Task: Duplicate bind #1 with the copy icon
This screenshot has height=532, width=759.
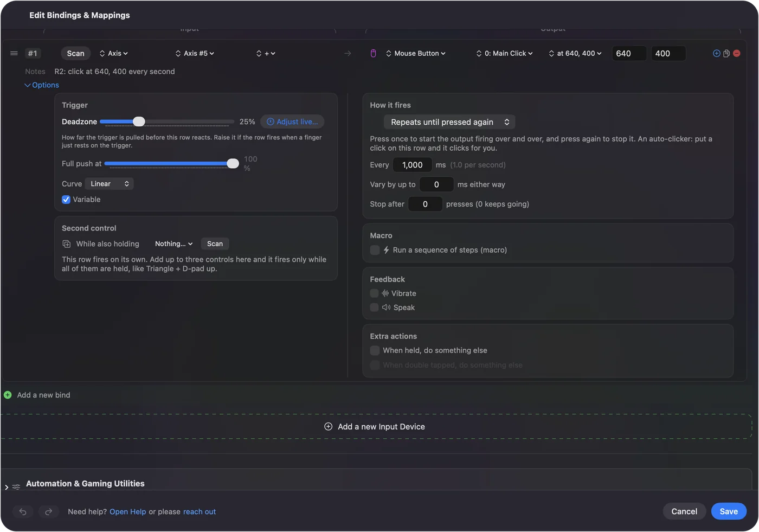Action: [726, 53]
